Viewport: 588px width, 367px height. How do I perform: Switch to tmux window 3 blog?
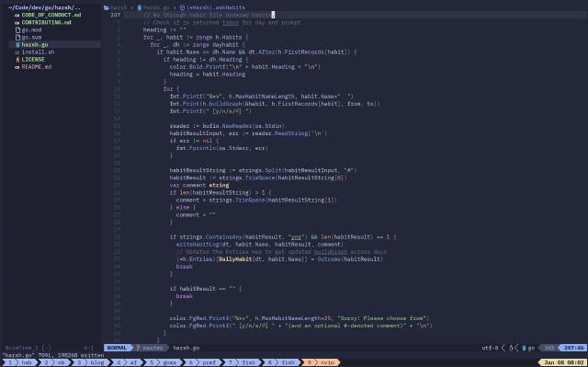[x=90, y=362]
